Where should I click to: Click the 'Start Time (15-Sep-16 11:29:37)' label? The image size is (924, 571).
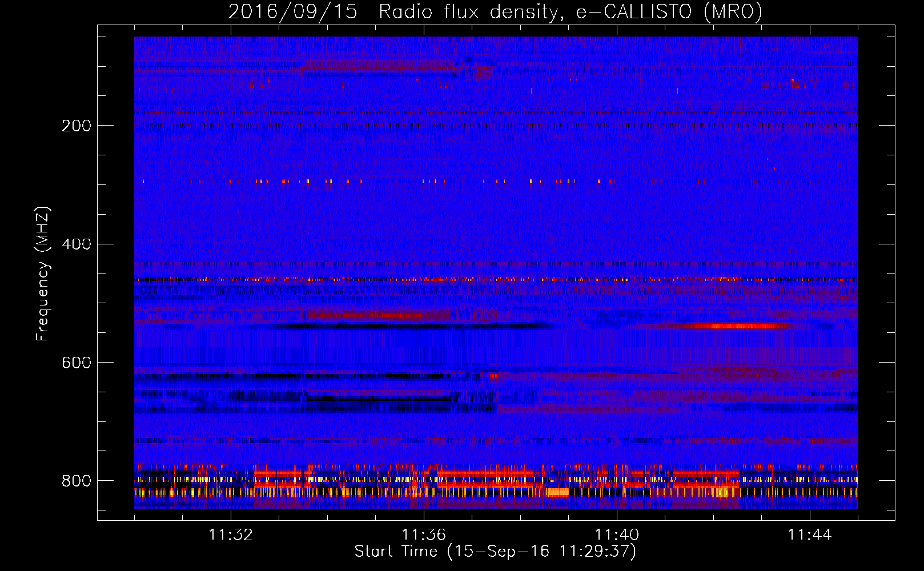point(495,552)
